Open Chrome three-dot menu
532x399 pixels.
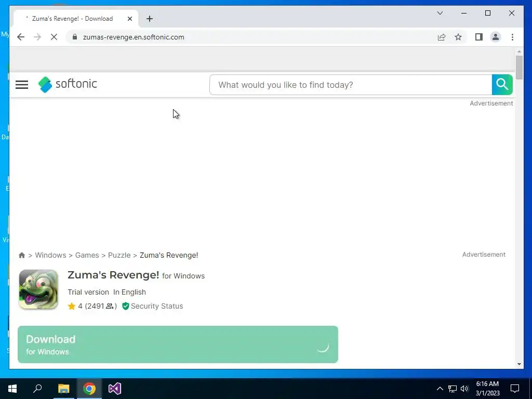tap(512, 37)
